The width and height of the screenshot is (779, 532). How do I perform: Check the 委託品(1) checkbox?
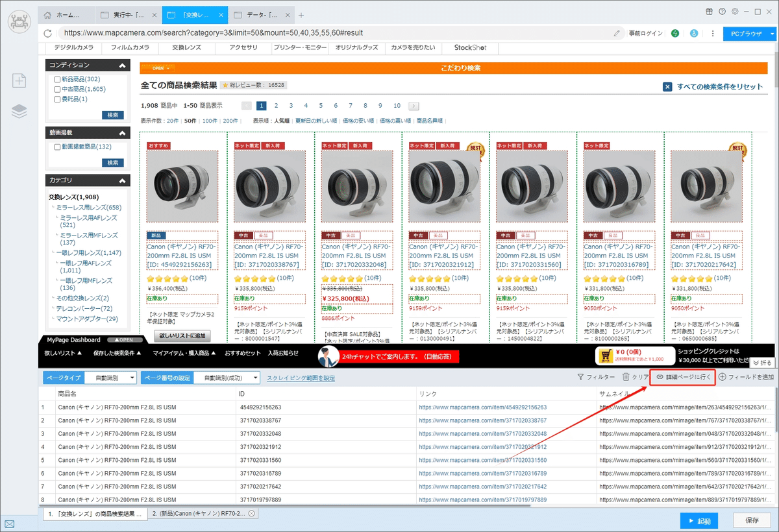(x=57, y=99)
